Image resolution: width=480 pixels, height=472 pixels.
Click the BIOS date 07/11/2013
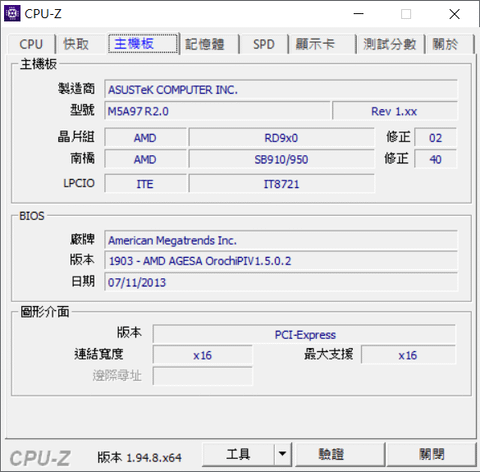pyautogui.click(x=281, y=282)
